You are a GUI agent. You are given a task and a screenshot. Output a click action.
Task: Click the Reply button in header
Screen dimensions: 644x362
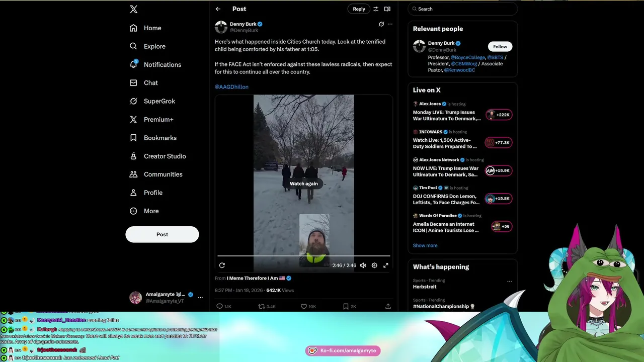[x=359, y=9]
